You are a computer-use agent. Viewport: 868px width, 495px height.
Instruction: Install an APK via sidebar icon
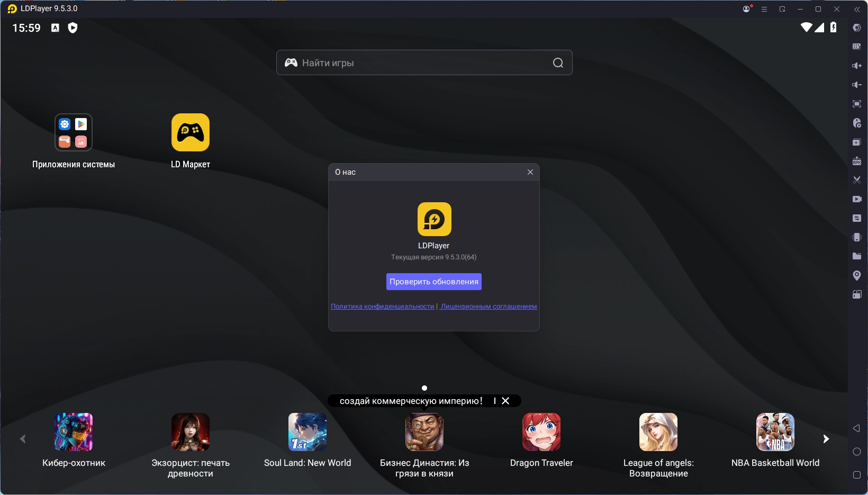coord(857,161)
